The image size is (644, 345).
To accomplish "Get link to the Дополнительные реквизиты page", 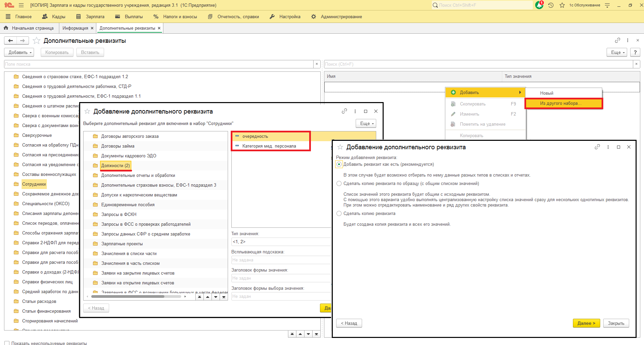I will [617, 40].
